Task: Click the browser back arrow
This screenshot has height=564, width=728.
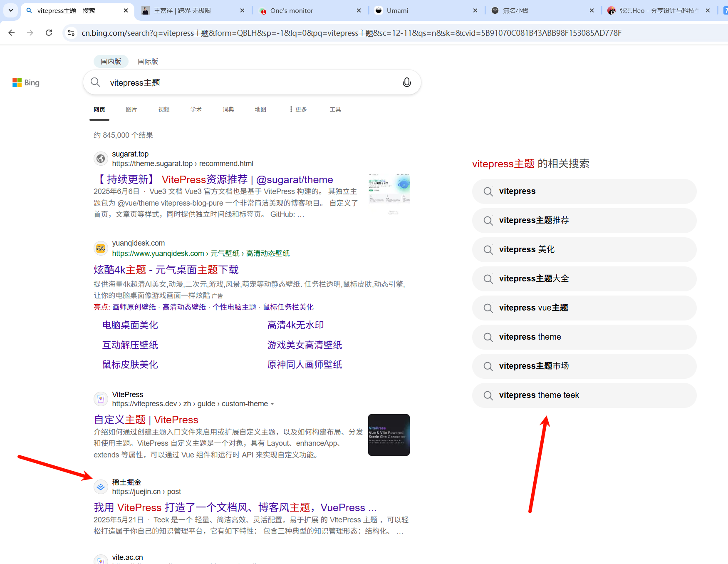Action: (12, 33)
